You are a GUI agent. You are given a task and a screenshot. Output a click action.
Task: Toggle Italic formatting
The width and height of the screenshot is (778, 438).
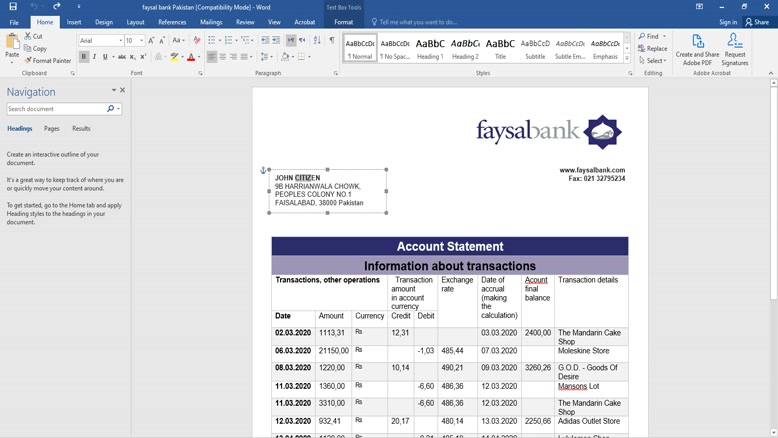(95, 57)
